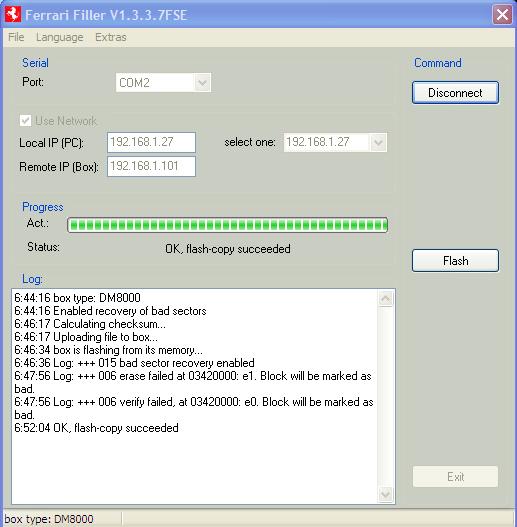The image size is (517, 527).
Task: Click the log scrollbar up arrow
Action: 386,298
